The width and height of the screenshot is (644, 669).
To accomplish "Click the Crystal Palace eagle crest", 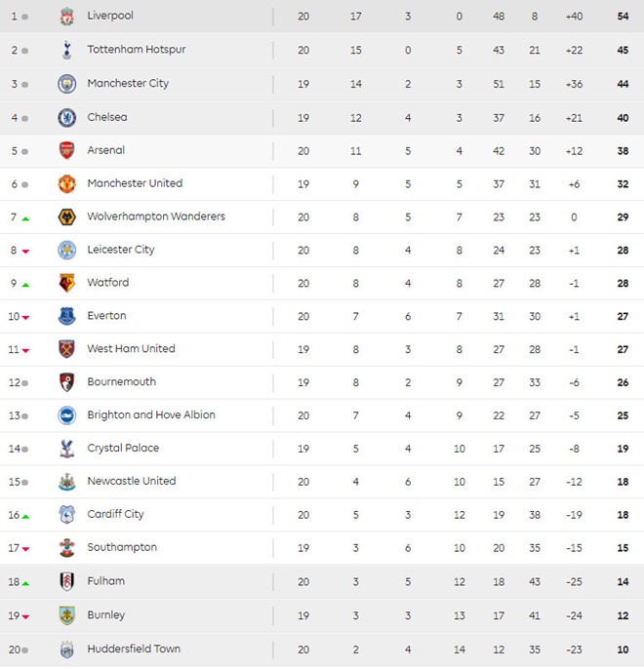I will 66,449.
